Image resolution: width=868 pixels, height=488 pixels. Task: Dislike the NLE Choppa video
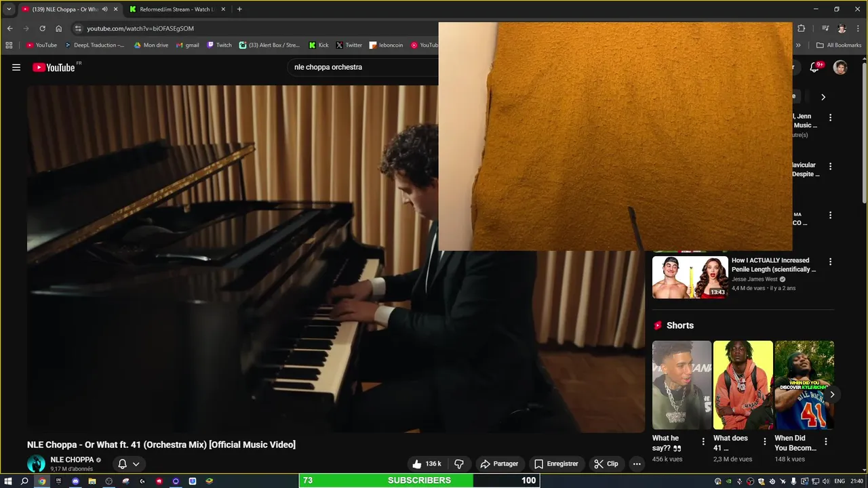pos(459,464)
